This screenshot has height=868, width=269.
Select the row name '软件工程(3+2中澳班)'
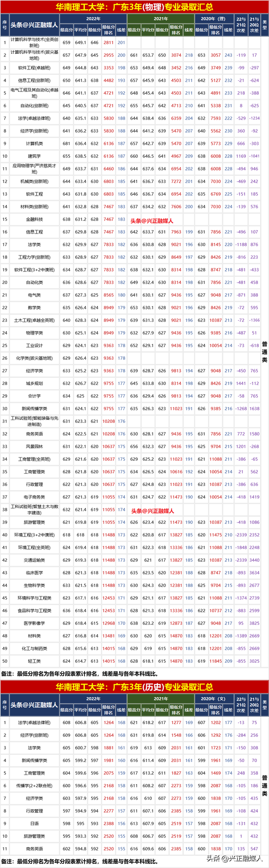pyautogui.click(x=34, y=270)
